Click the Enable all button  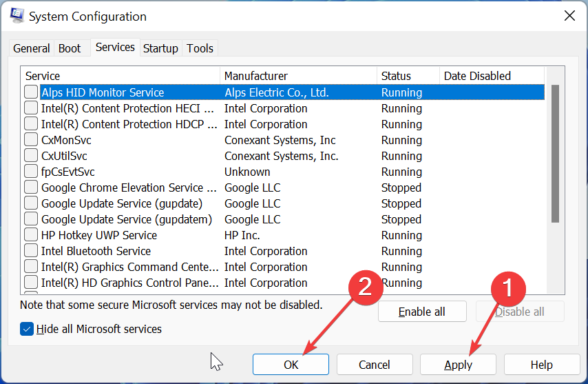(421, 312)
